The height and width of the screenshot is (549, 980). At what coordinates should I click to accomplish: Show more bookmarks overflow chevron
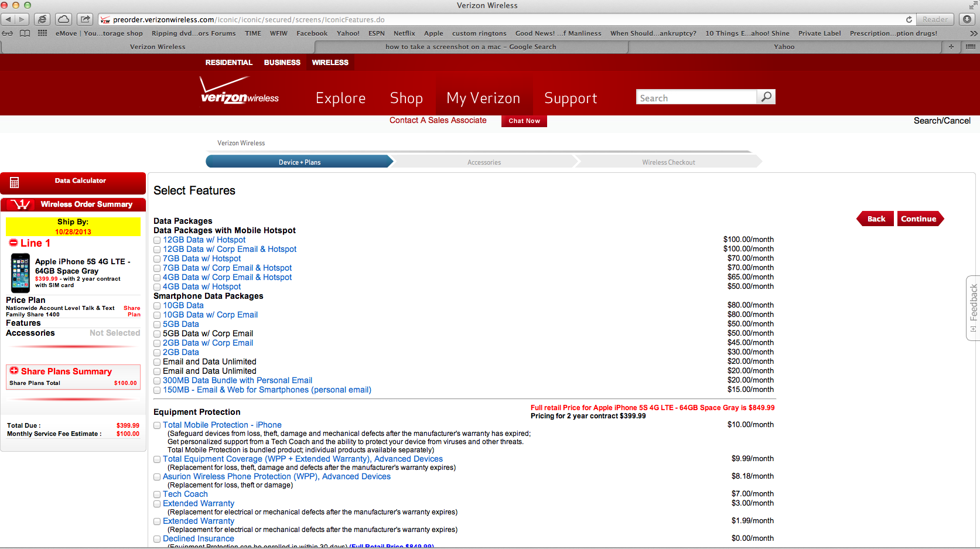974,33
